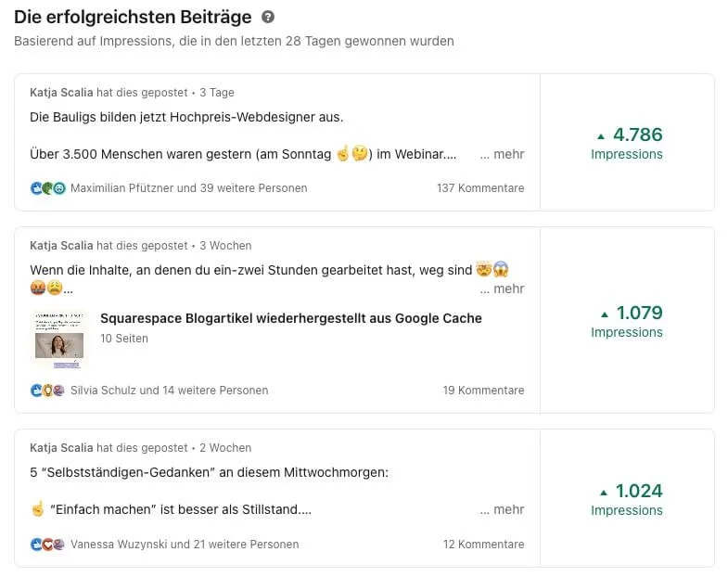The width and height of the screenshot is (728, 577).
Task: Click the green arrow beside 4.786
Action: point(601,136)
